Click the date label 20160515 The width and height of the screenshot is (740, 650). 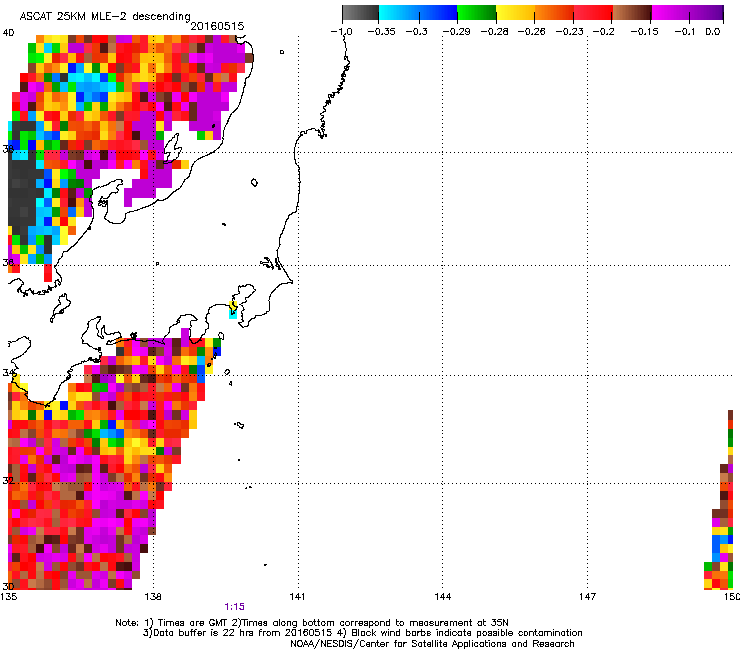217,26
